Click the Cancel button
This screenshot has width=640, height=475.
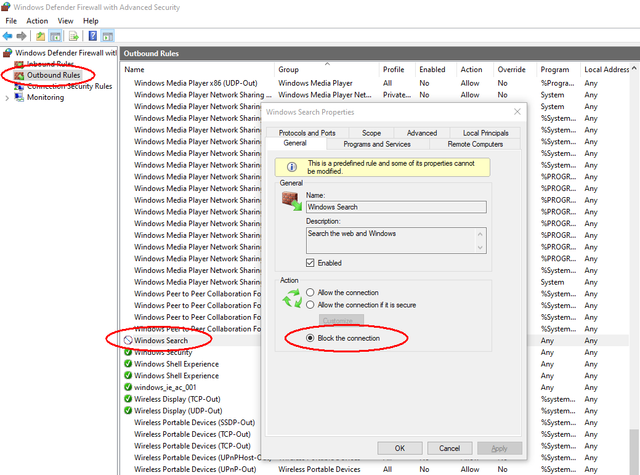coord(449,448)
